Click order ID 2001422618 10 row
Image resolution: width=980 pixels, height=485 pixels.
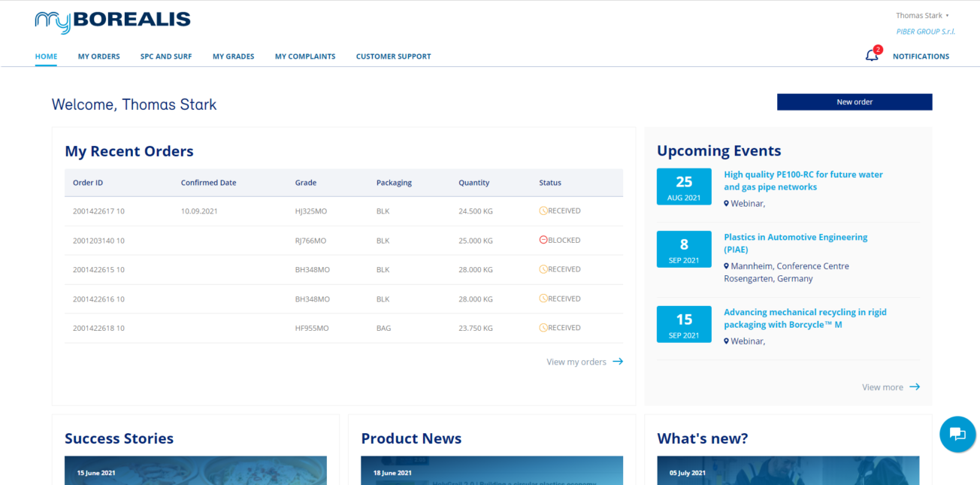point(98,328)
